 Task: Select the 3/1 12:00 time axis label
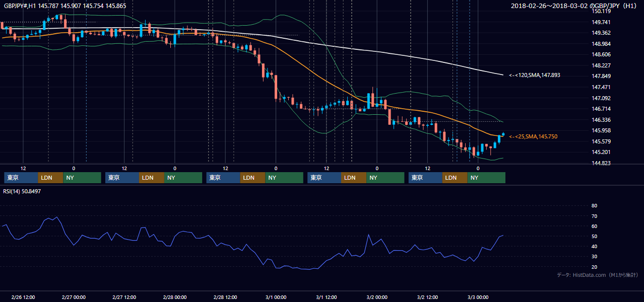pyautogui.click(x=327, y=297)
